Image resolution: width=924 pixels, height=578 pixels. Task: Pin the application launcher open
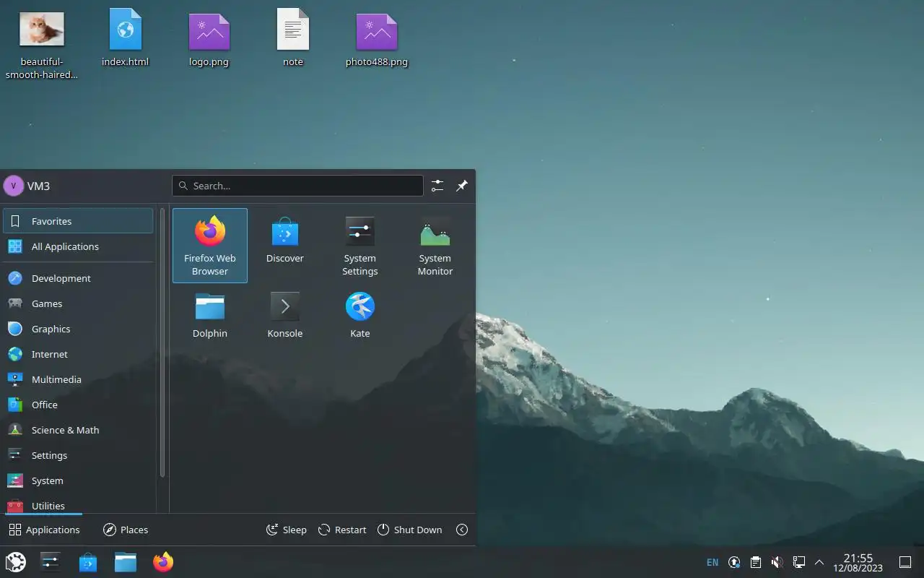coord(462,186)
